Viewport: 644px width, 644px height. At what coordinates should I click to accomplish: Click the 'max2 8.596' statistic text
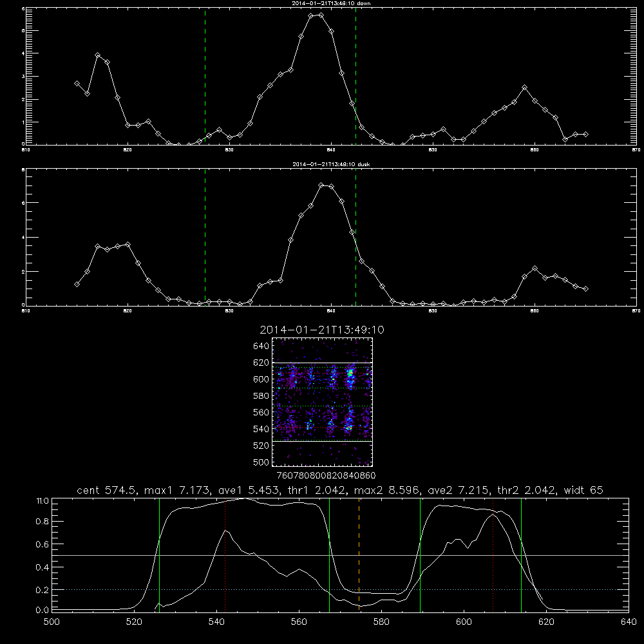coord(388,490)
